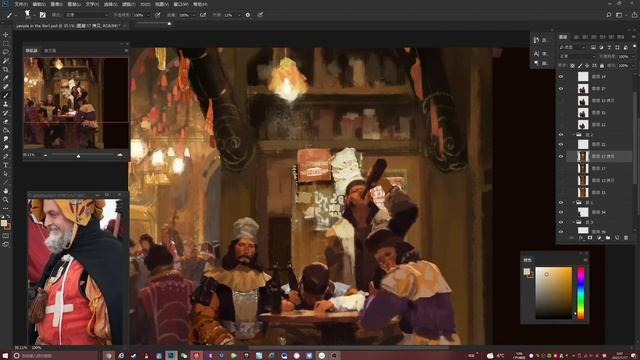Open the layer filter type dropdown
Viewport: 640px width, 360px height.
pos(573,47)
